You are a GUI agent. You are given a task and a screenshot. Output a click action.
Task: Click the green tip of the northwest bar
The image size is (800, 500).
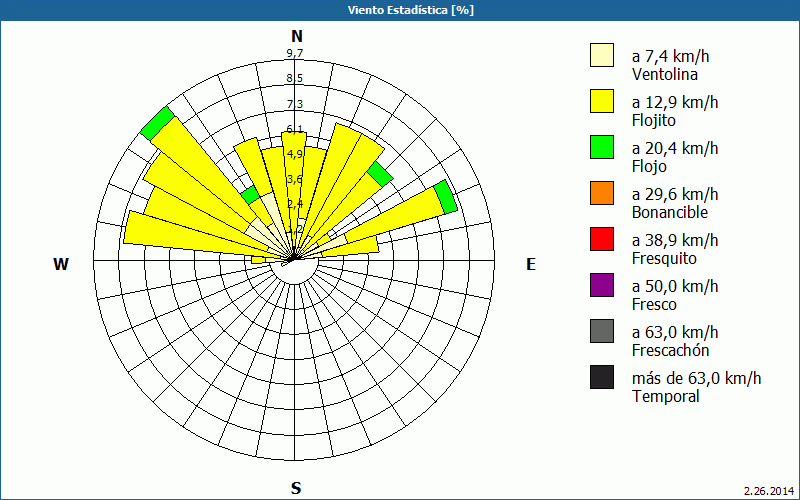tap(158, 123)
